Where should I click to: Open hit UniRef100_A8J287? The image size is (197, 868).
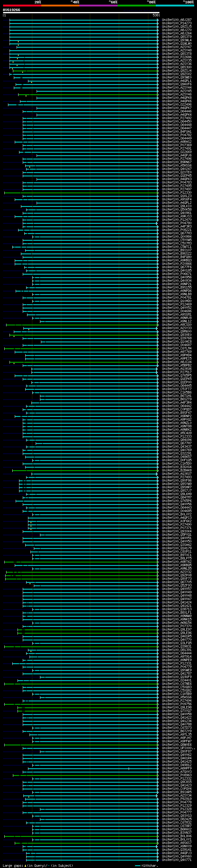tap(177, 20)
